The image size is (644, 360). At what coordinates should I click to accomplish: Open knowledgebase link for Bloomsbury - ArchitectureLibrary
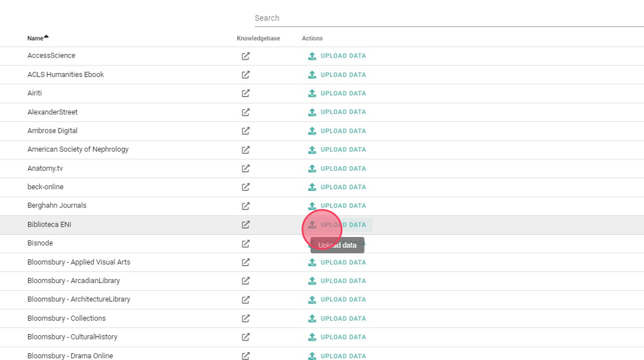tap(246, 300)
